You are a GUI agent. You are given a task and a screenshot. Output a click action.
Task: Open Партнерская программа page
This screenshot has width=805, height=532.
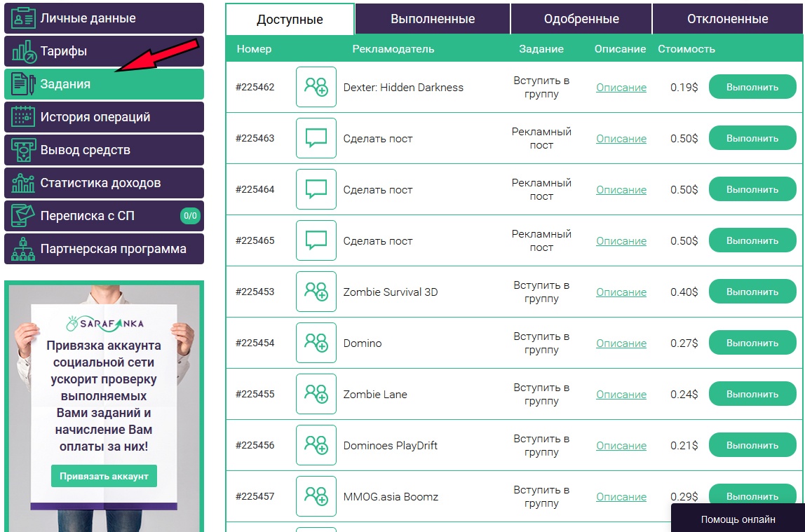(x=104, y=249)
